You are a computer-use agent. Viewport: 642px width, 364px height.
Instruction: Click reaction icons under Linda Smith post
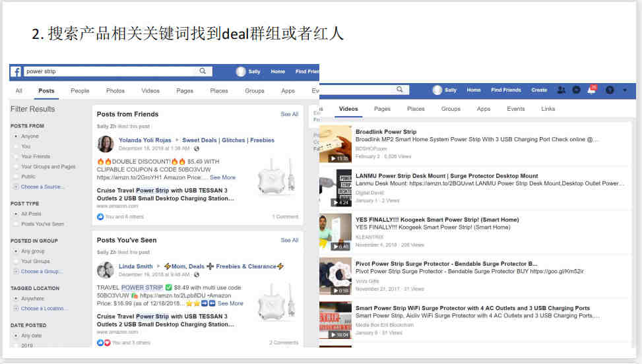pos(104,342)
